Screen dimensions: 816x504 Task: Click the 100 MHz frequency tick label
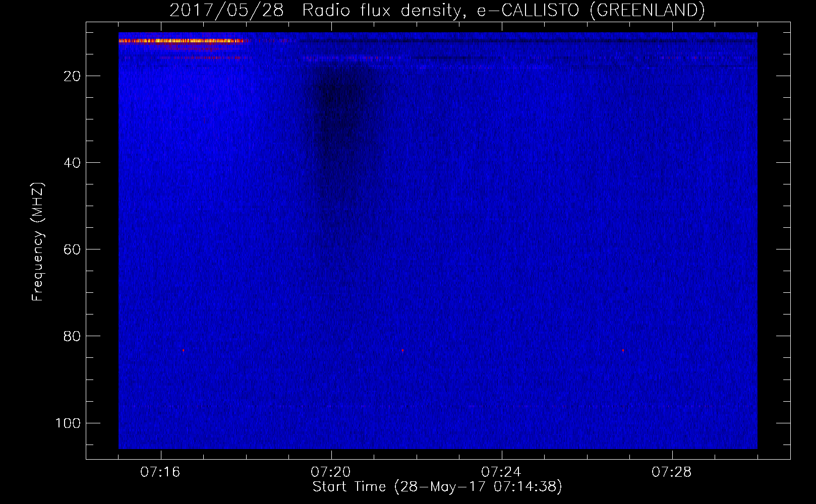coord(68,423)
